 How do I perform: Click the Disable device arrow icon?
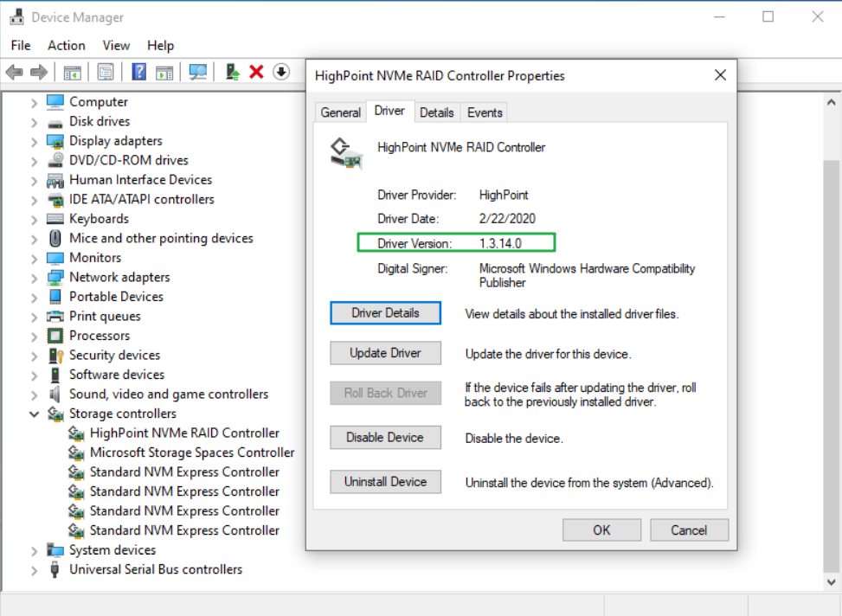tap(281, 72)
